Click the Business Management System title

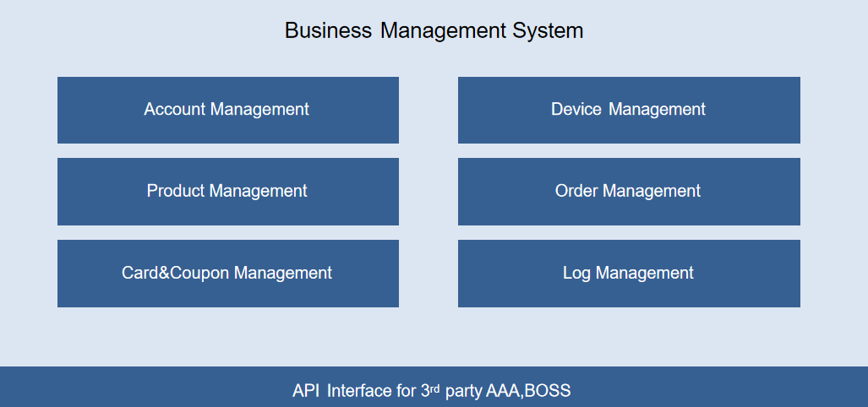tap(434, 31)
